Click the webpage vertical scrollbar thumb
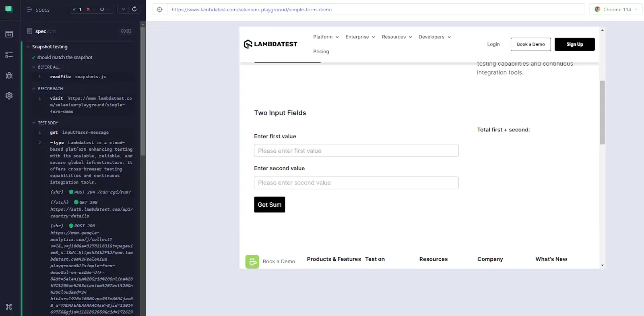 tap(602, 112)
